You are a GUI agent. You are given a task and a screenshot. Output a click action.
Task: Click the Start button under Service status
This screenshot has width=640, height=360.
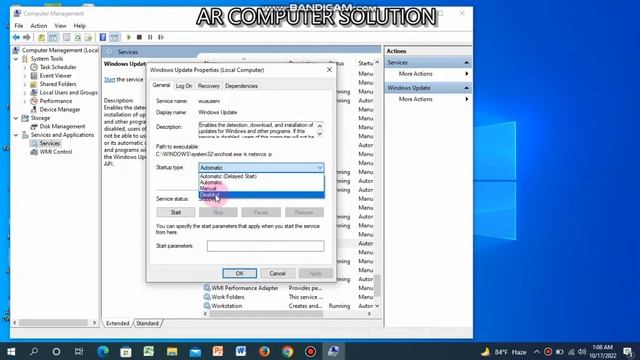click(176, 212)
